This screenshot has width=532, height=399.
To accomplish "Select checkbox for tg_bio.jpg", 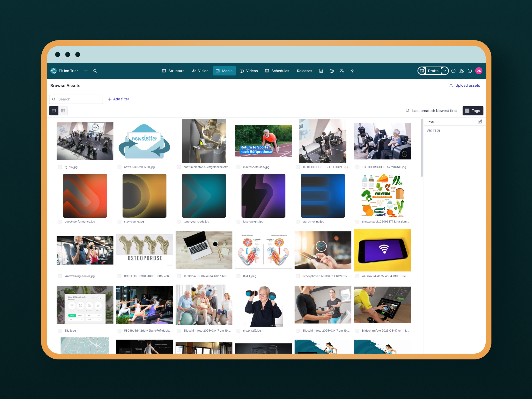I will coord(60,167).
